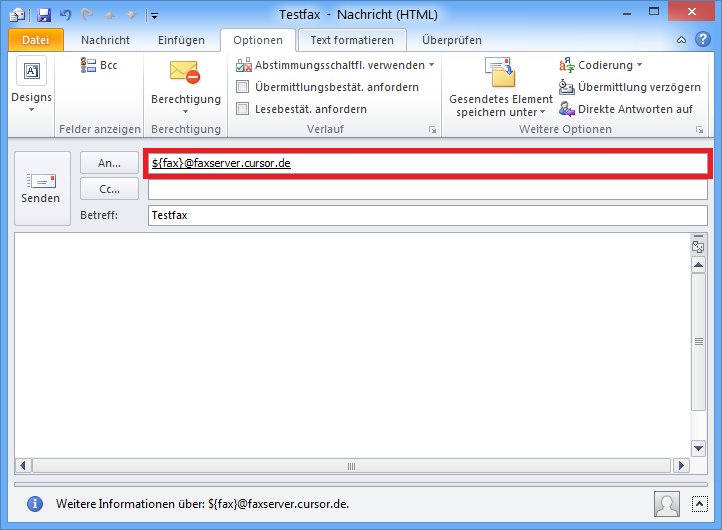Click the An... recipient button
Screen dimensions: 722x530
pyautogui.click(x=110, y=163)
